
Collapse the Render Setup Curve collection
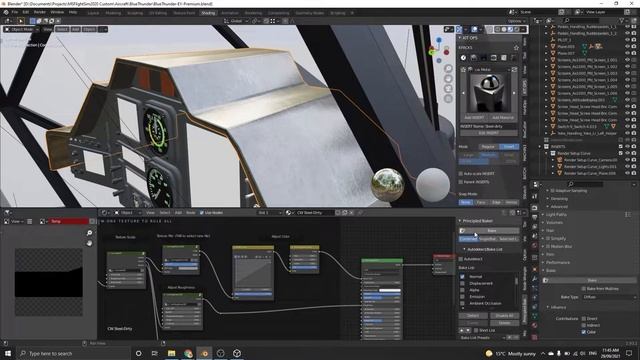(x=547, y=153)
